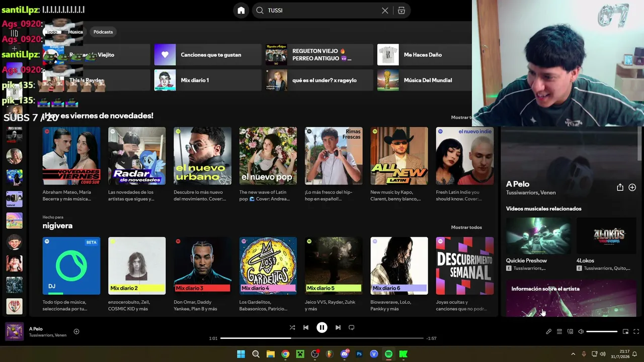Open the Windows Start menu
This screenshot has width=644, height=362.
coord(241,354)
